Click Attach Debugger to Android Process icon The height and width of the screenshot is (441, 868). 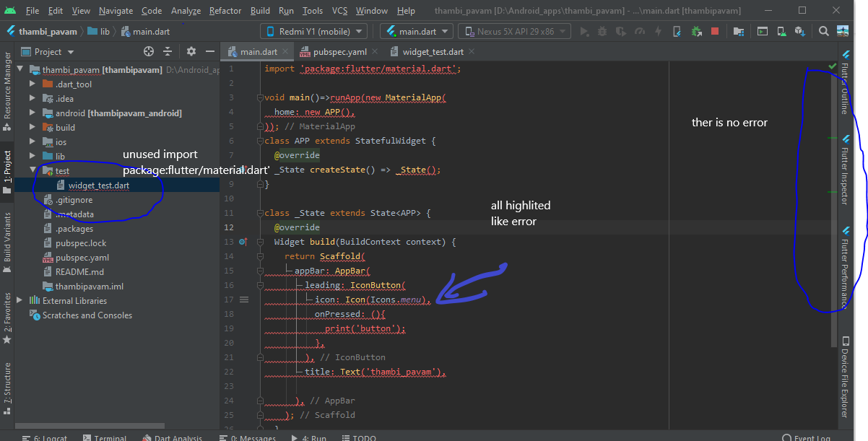[696, 32]
